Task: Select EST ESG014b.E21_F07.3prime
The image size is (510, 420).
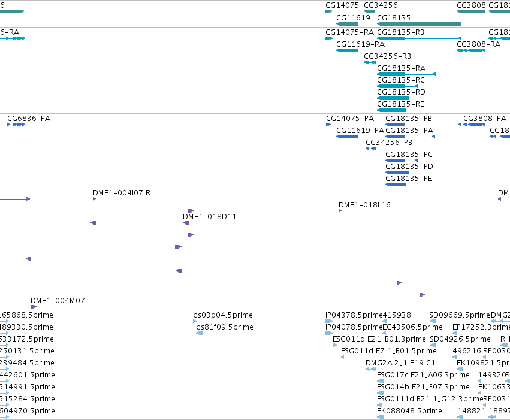Action: point(381,393)
